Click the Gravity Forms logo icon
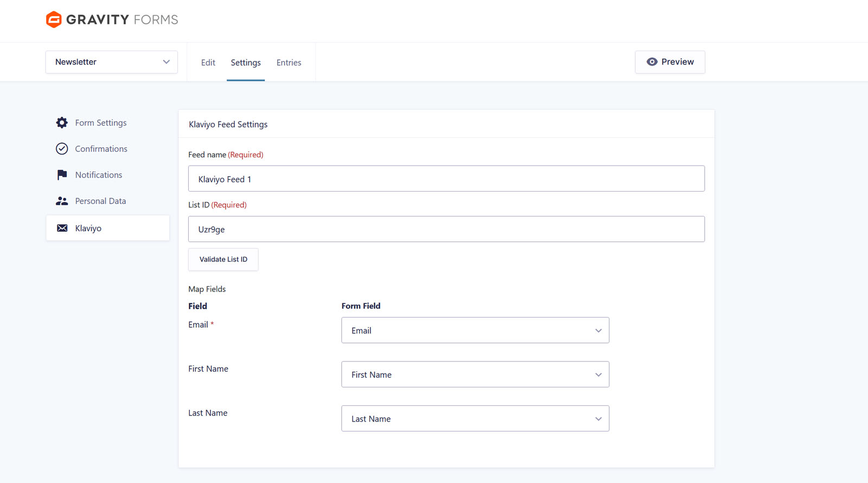The image size is (868, 483). click(54, 20)
